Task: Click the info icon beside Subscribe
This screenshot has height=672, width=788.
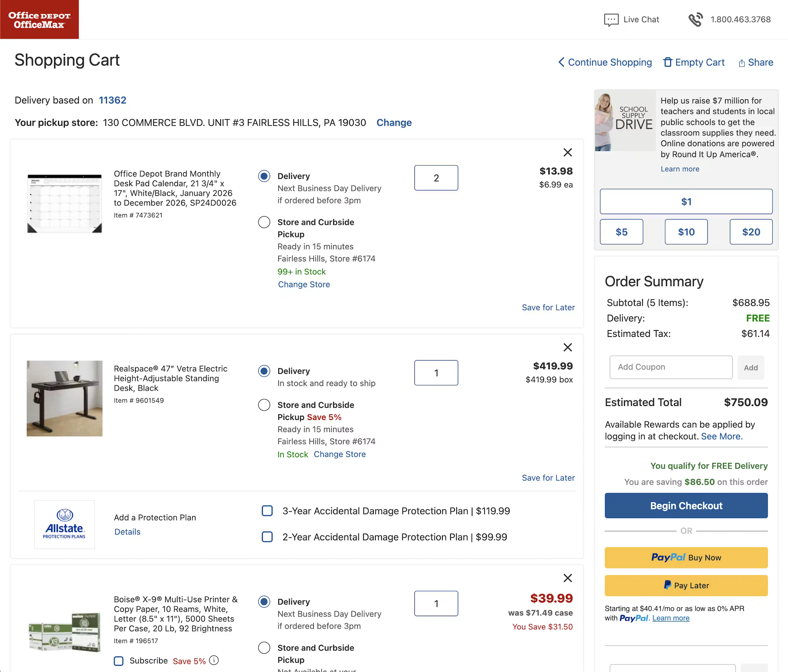Action: pyautogui.click(x=214, y=660)
